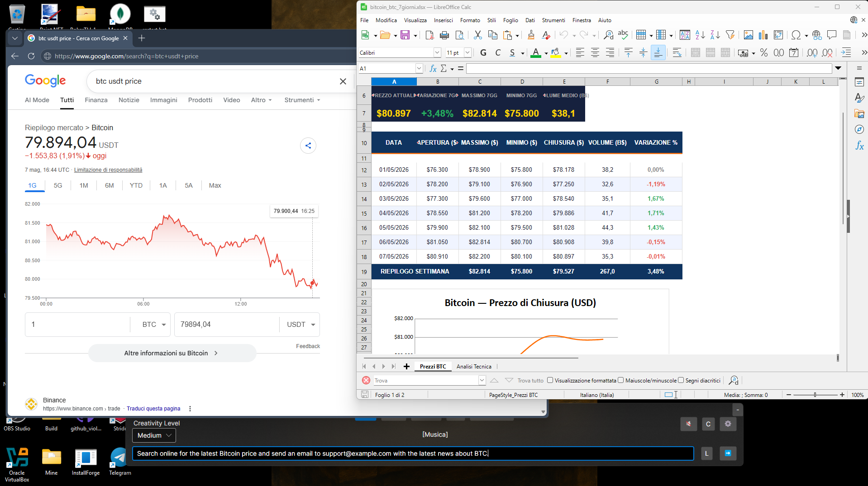Center text horizontally in Calc
This screenshot has width=868, height=486.
pyautogui.click(x=595, y=53)
